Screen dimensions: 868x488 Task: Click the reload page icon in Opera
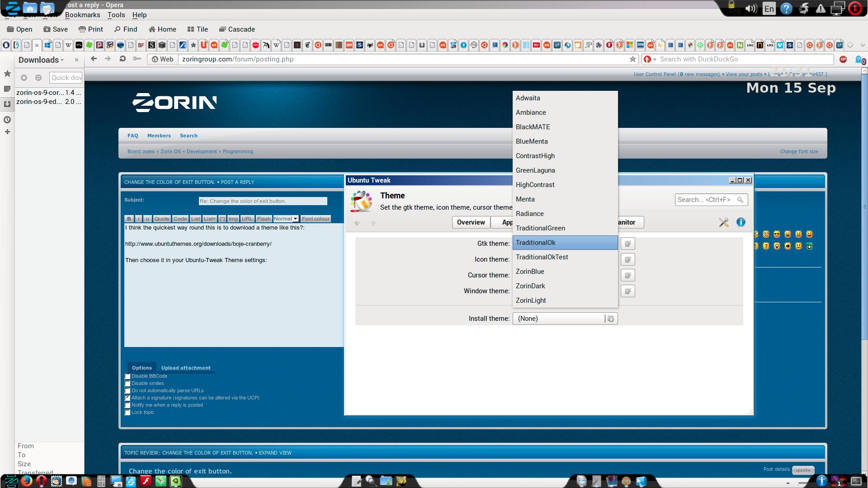pyautogui.click(x=123, y=59)
